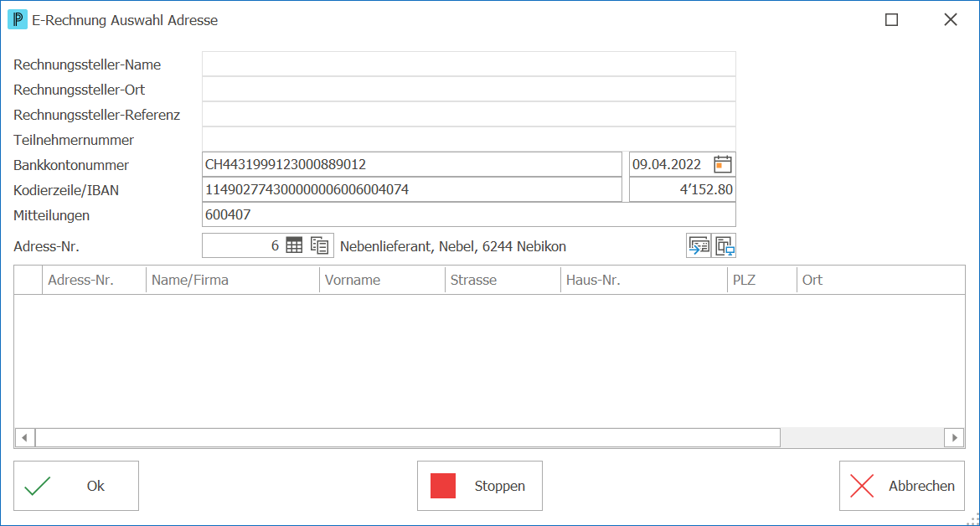Viewport: 980px width, 526px height.
Task: Click the document list icon beside Adress-Nr.
Action: (x=319, y=245)
